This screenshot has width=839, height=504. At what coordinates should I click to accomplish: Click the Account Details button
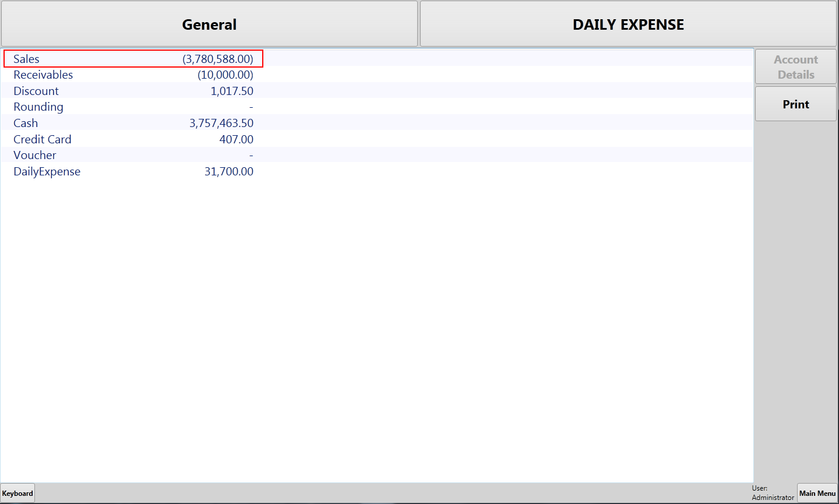coord(795,67)
